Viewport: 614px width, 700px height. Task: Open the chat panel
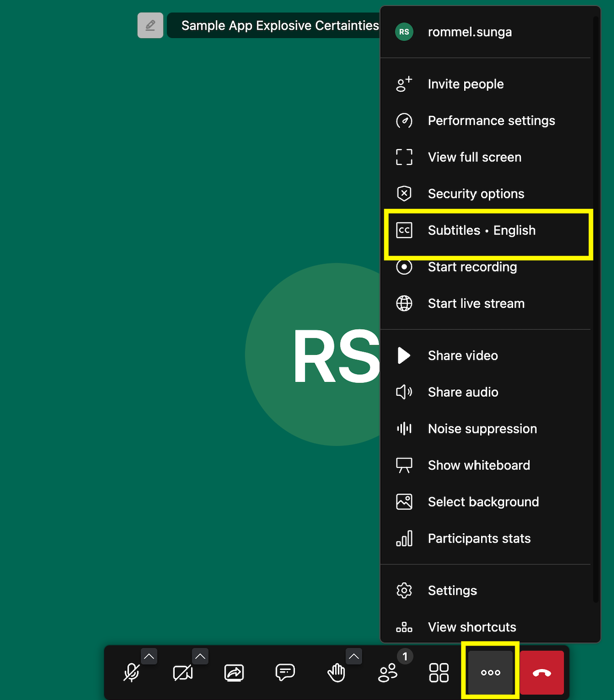click(285, 673)
